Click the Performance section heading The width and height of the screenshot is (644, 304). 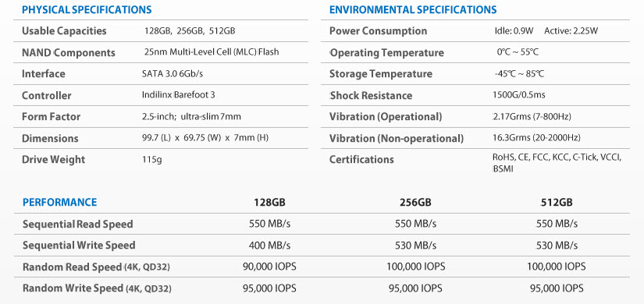(x=59, y=202)
